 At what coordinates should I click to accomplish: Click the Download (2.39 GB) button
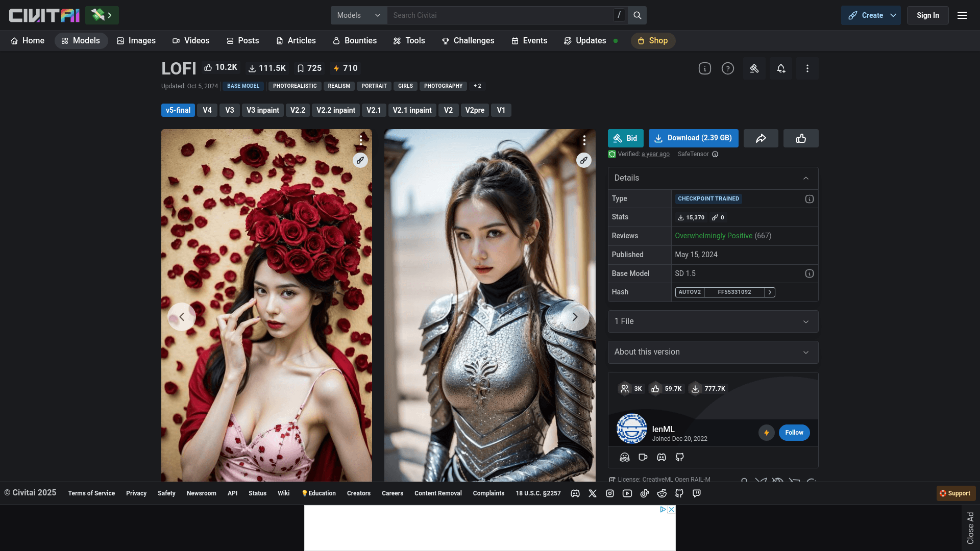pos(693,138)
